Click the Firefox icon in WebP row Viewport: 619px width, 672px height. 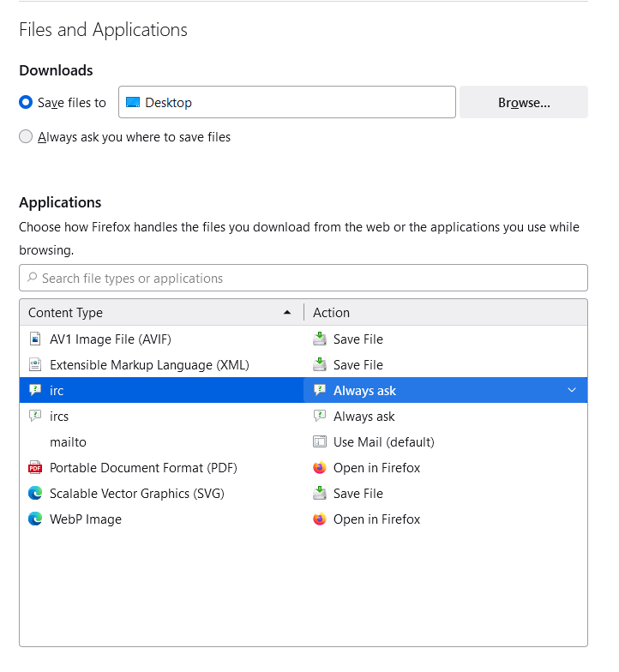(319, 519)
